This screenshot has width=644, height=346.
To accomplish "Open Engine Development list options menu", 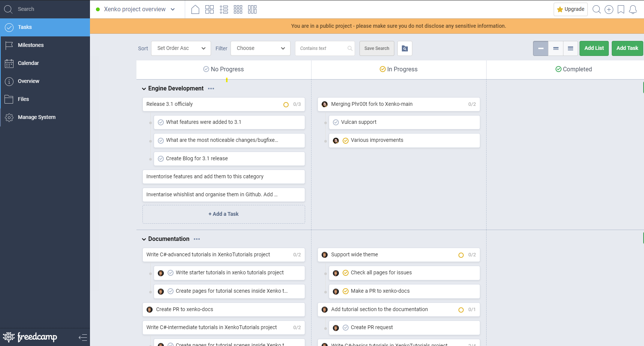I will 211,89.
